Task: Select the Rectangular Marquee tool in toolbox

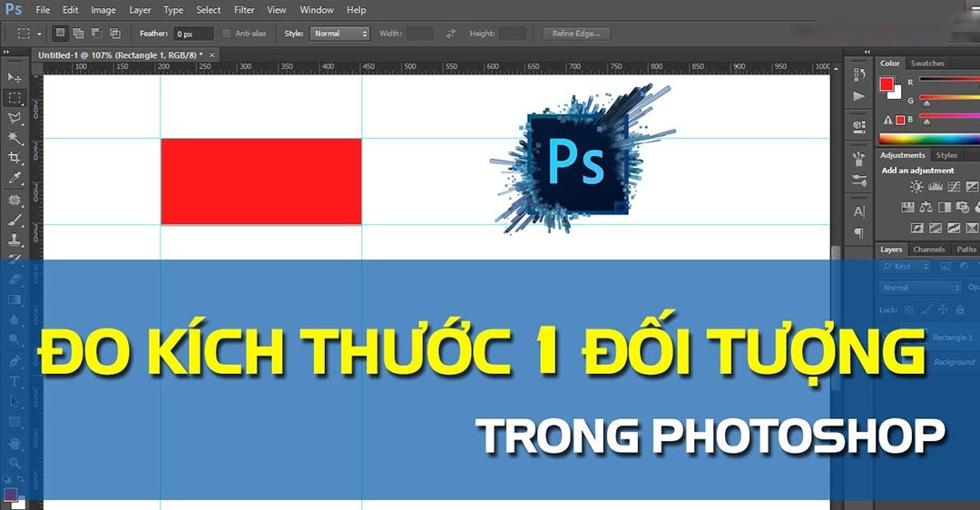Action: 15,98
